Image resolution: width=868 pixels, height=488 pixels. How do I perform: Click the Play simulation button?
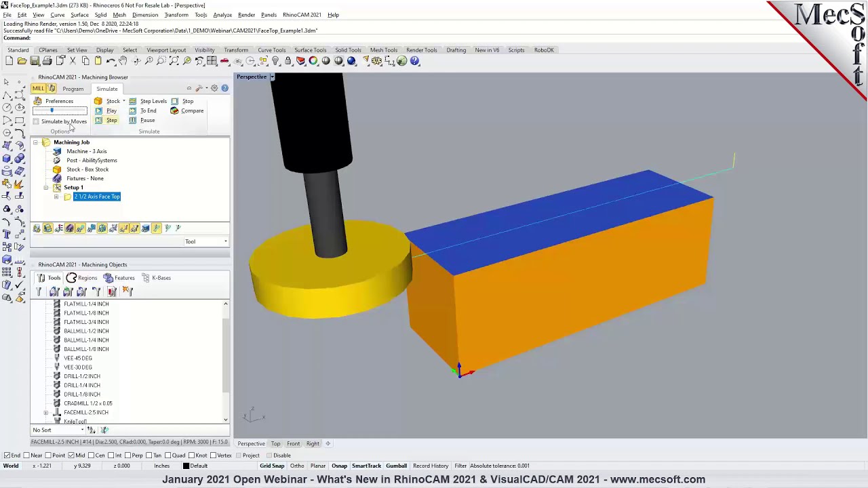tap(106, 110)
